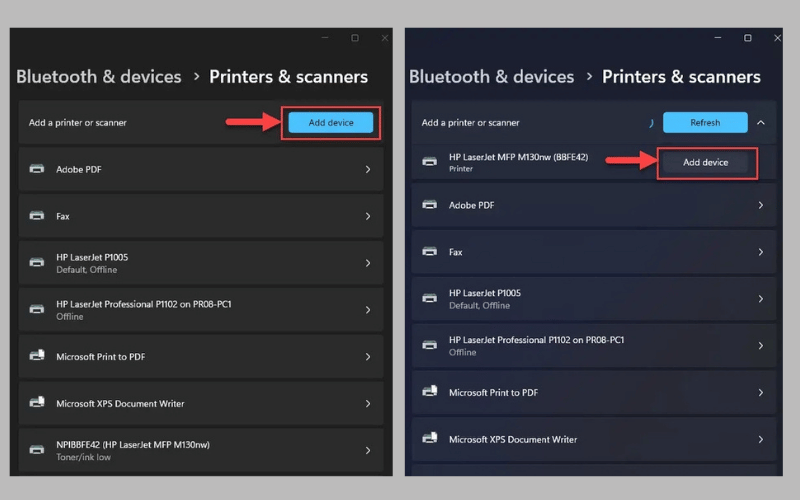This screenshot has height=500, width=800.
Task: Open Adobe PDF chevron in left window
Action: tap(368, 169)
